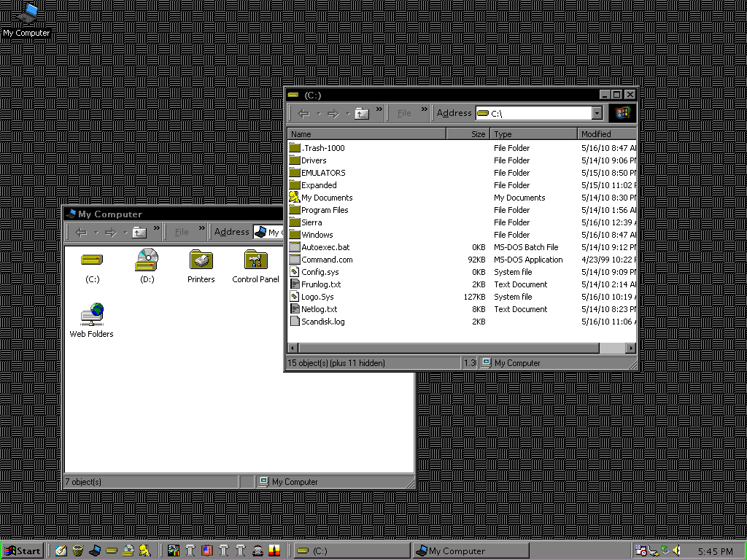Launch the flag book taskbar icon
747x560 pixels.
coord(206,551)
